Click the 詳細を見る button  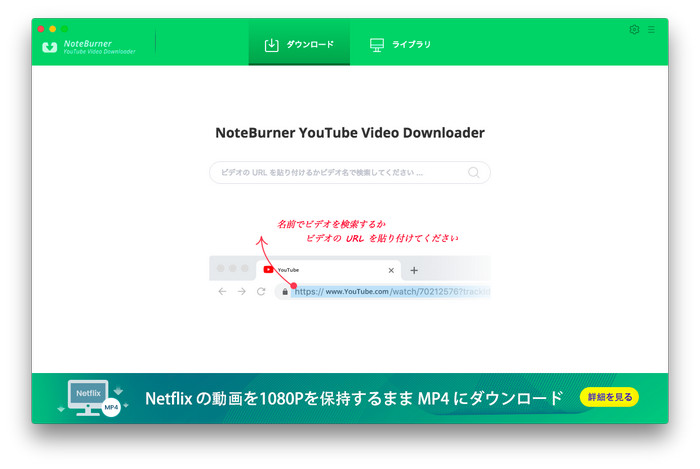[609, 397]
